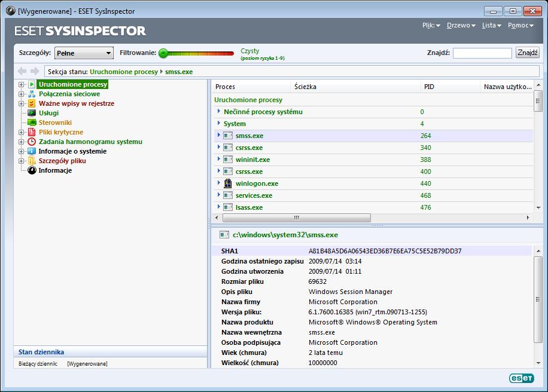Click the PID column header

click(x=450, y=87)
